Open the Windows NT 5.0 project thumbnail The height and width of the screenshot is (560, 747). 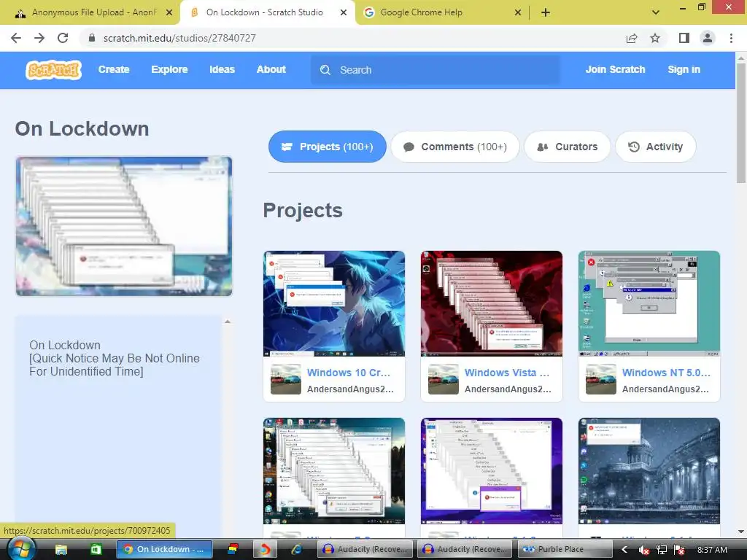(649, 304)
